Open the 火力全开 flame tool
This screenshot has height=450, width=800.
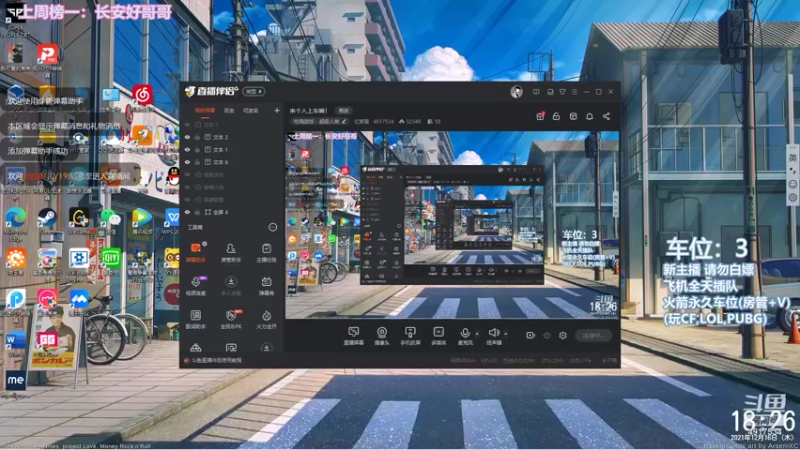pos(266,319)
